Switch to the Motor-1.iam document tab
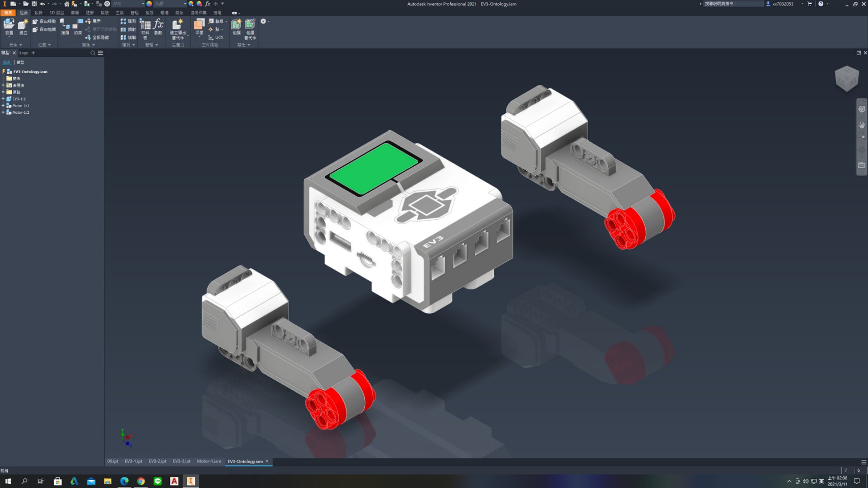The height and width of the screenshot is (488, 868). coord(209,462)
